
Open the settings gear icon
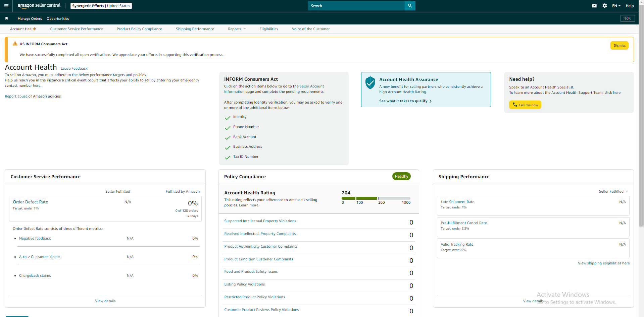point(605,6)
